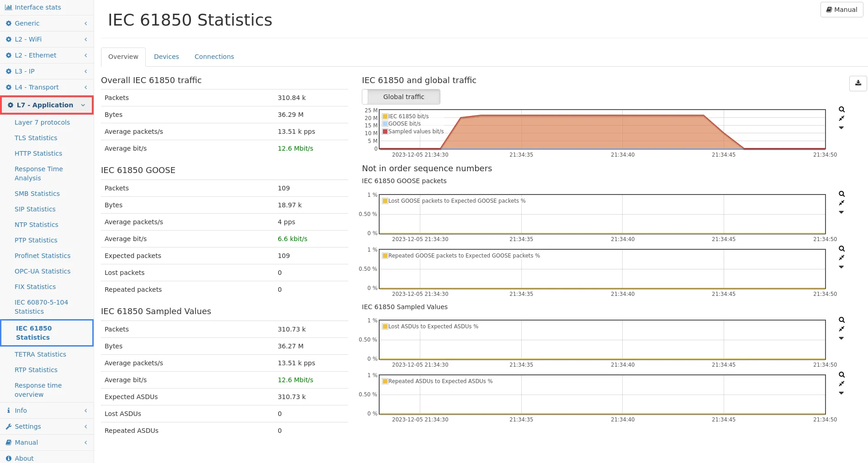Toggle Sampled values bit/s legend series
This screenshot has height=463, width=868.
click(x=415, y=132)
